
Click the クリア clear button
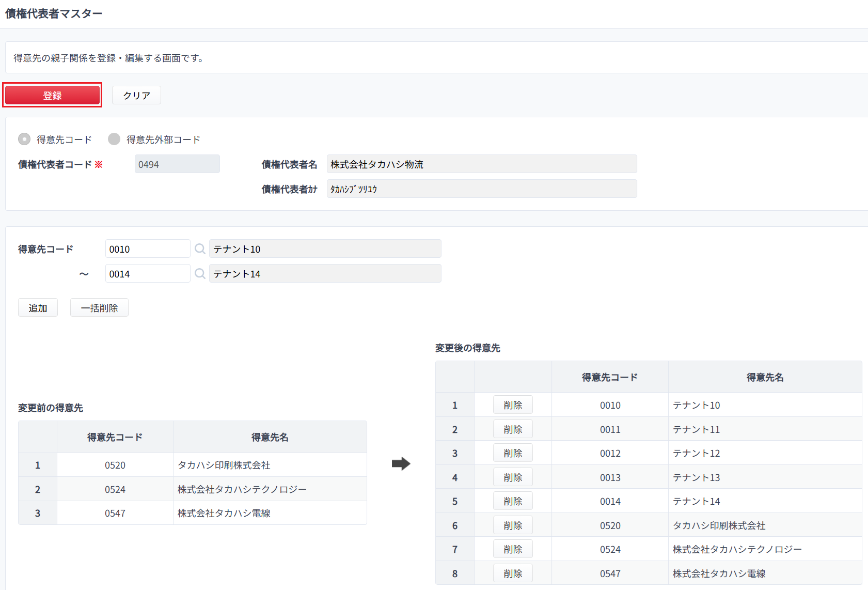point(136,95)
